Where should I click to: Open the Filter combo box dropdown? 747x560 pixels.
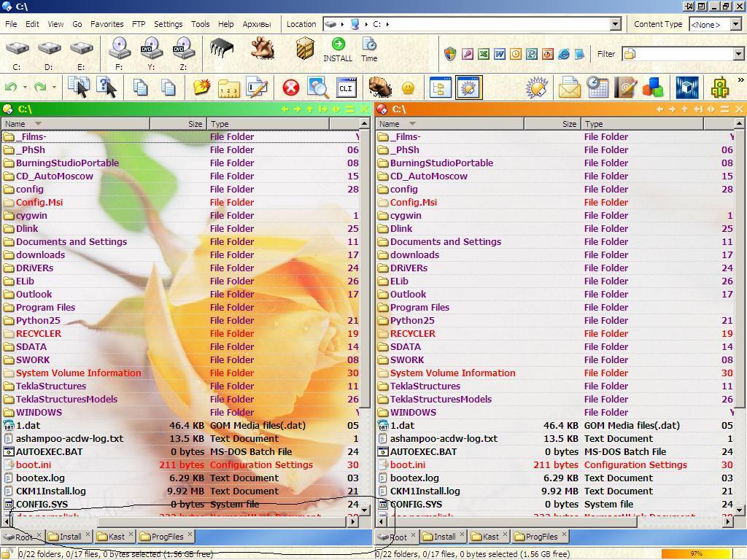click(x=738, y=54)
